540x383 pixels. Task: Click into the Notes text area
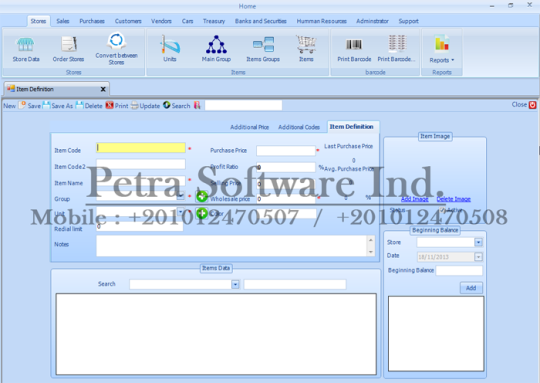point(231,246)
